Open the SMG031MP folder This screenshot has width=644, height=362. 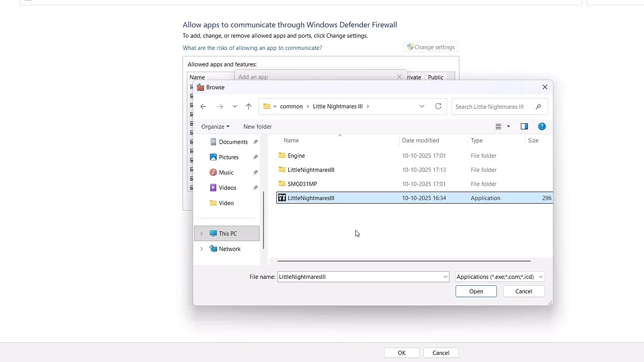tap(302, 184)
